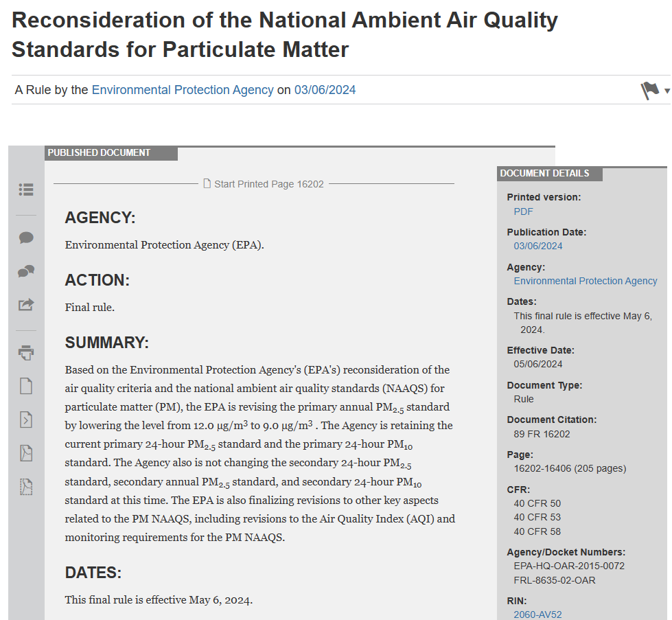Open the table of contents list icon
The image size is (672, 620).
26,190
